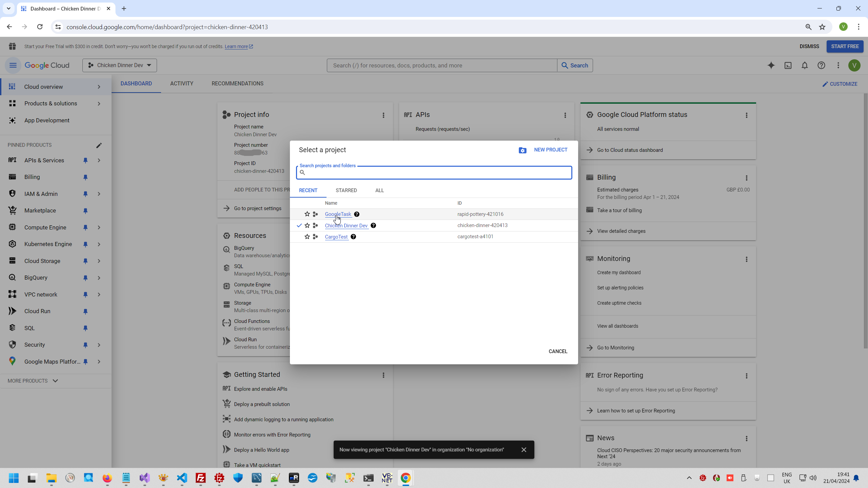
Task: Switch to the All projects tab
Action: 379,190
